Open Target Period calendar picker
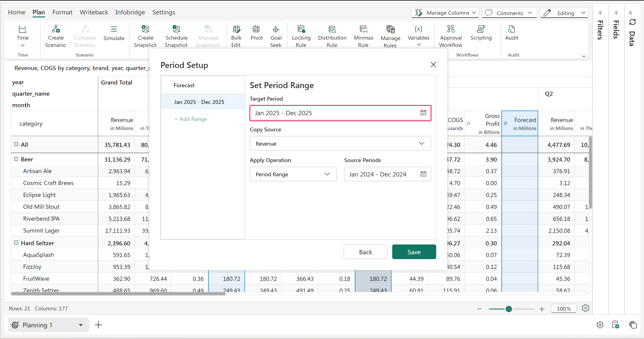The height and width of the screenshot is (339, 644). (423, 113)
